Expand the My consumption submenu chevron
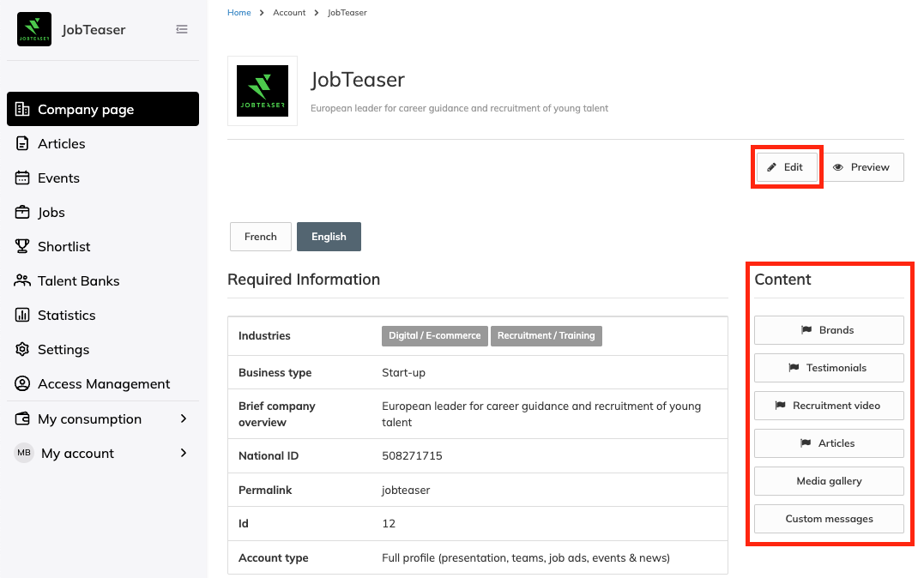This screenshot has height=578, width=924. (x=184, y=418)
